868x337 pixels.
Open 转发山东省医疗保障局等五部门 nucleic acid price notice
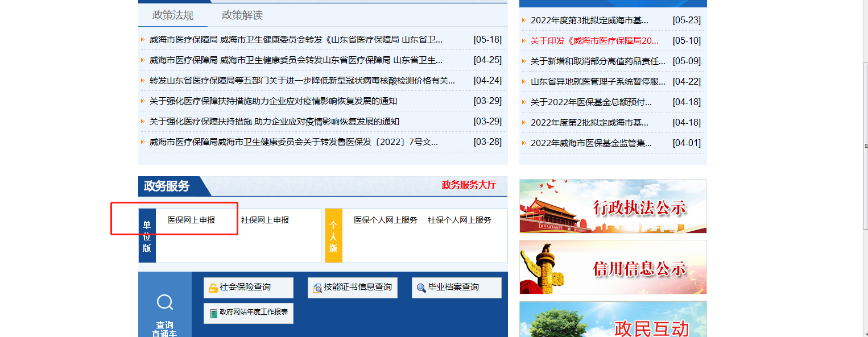pos(302,81)
